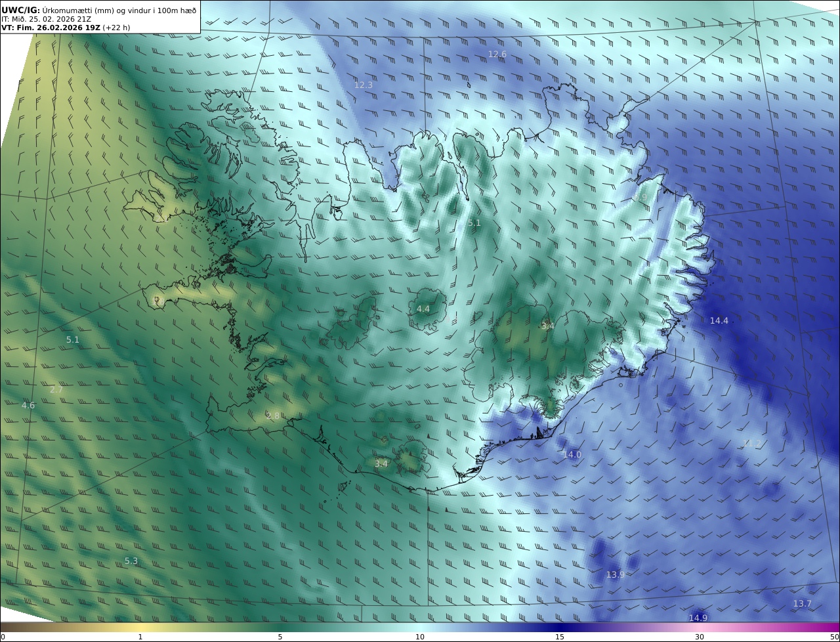840x642 pixels.
Task: Click the colorbar tick label 1
Action: [140, 637]
